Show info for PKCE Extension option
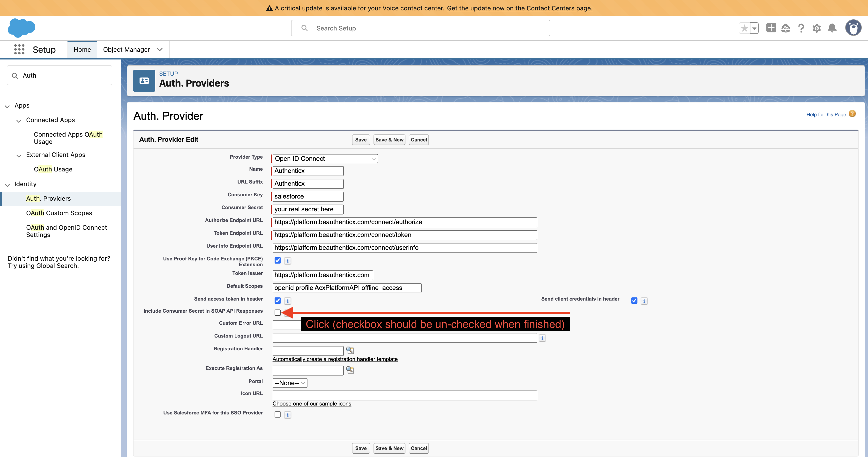The width and height of the screenshot is (868, 457). (288, 261)
